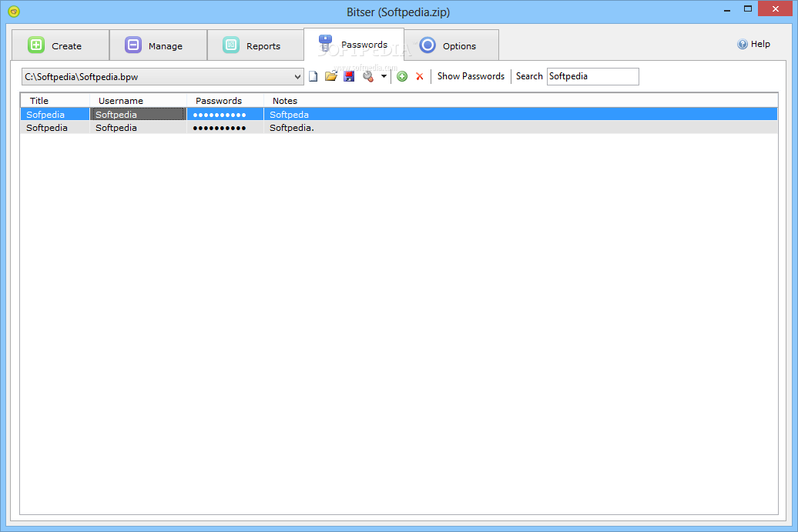Click the first row's masked password

click(220, 115)
